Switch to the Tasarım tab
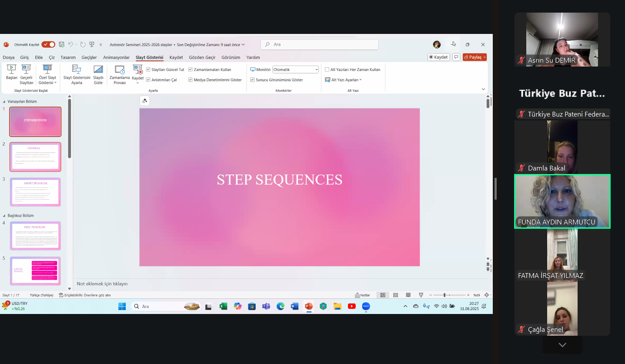The height and width of the screenshot is (364, 625). 68,57
